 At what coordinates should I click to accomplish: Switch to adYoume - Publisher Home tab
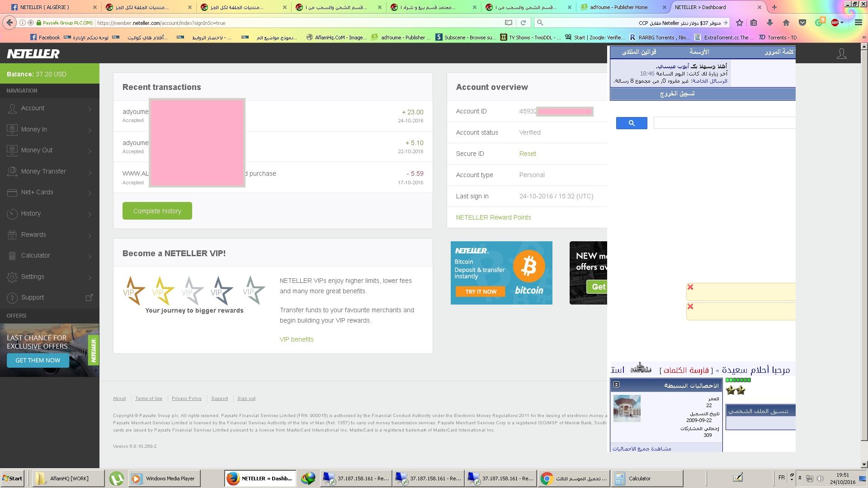623,7
